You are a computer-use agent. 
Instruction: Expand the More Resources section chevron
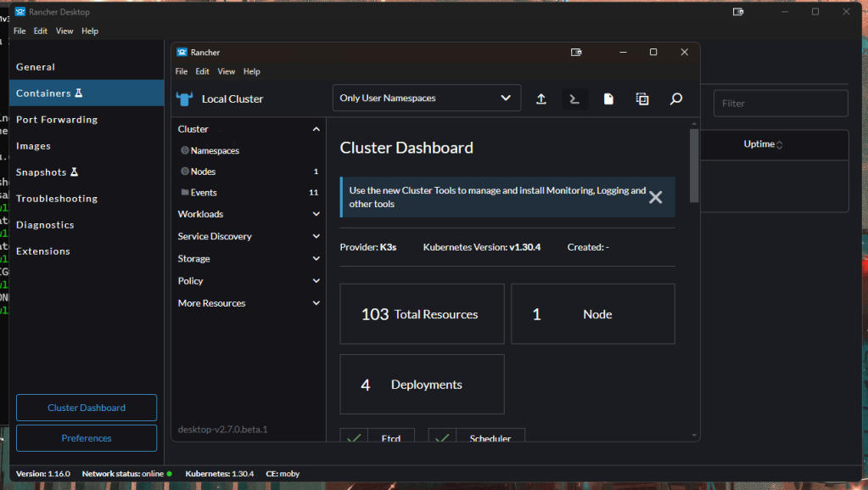point(316,303)
